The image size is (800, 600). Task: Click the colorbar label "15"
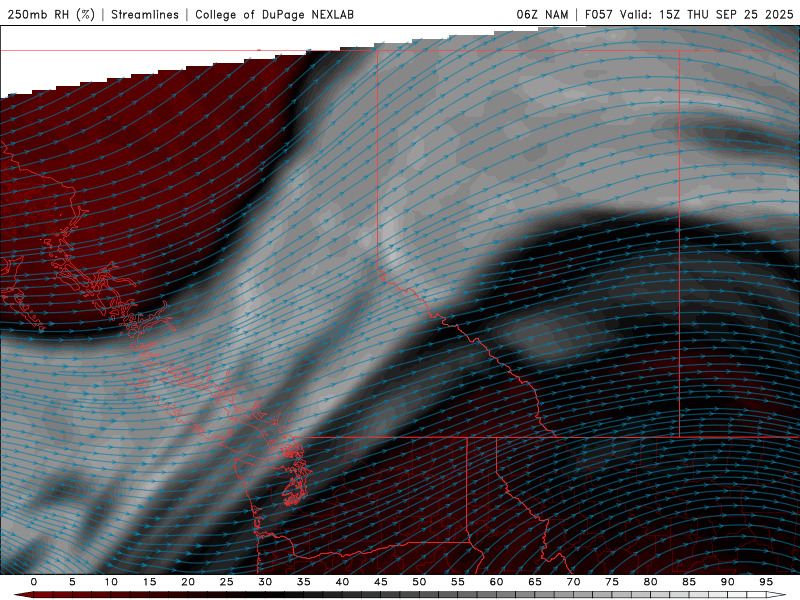pos(149,582)
